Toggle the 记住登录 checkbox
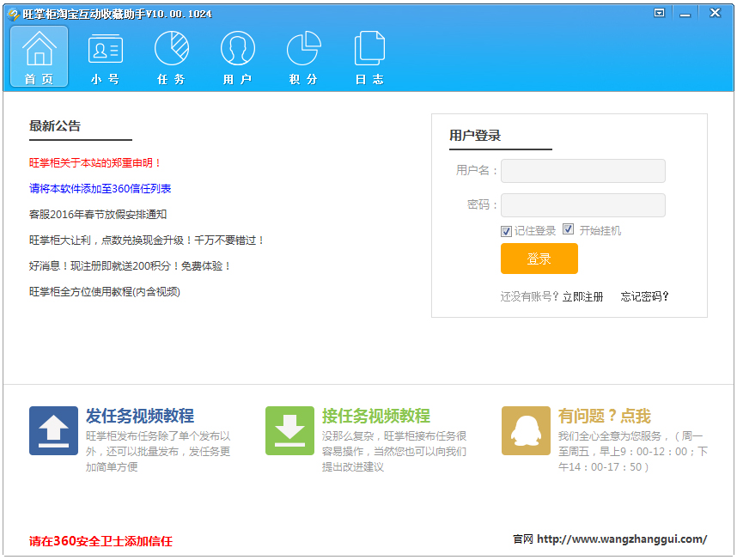Image resolution: width=737 pixels, height=560 pixels. [506, 231]
